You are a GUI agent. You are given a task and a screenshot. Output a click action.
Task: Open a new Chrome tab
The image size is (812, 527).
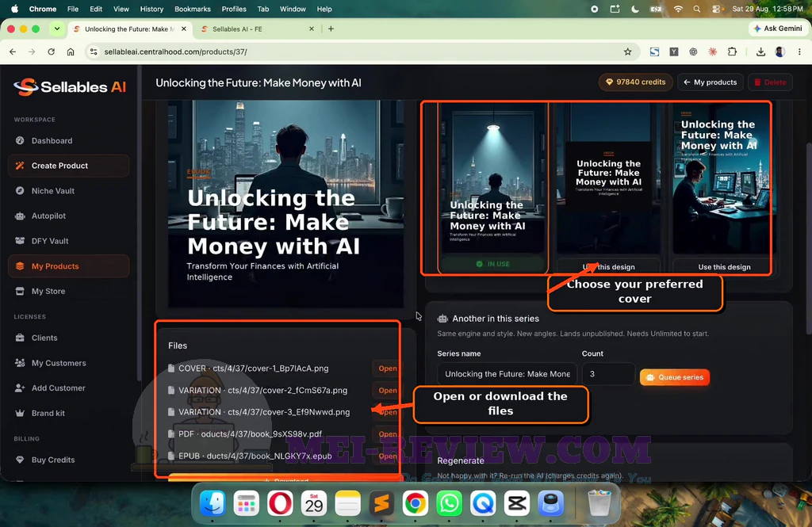331,29
